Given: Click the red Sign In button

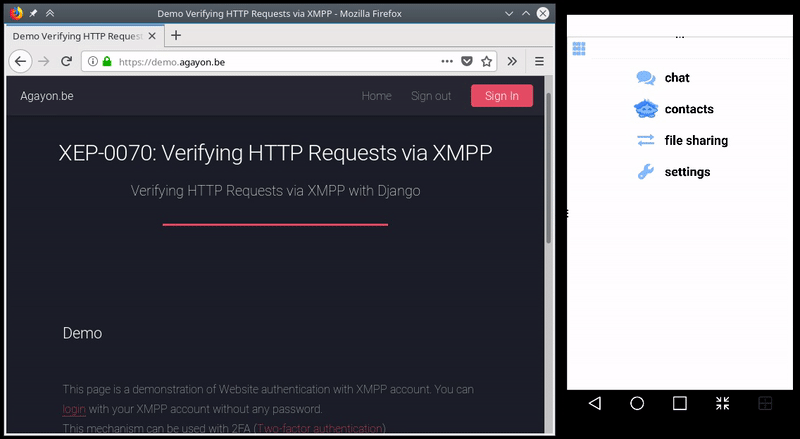Looking at the screenshot, I should click(502, 96).
